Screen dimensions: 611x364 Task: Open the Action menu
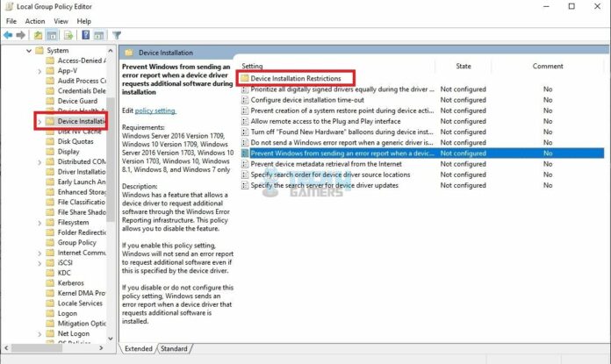coord(35,21)
